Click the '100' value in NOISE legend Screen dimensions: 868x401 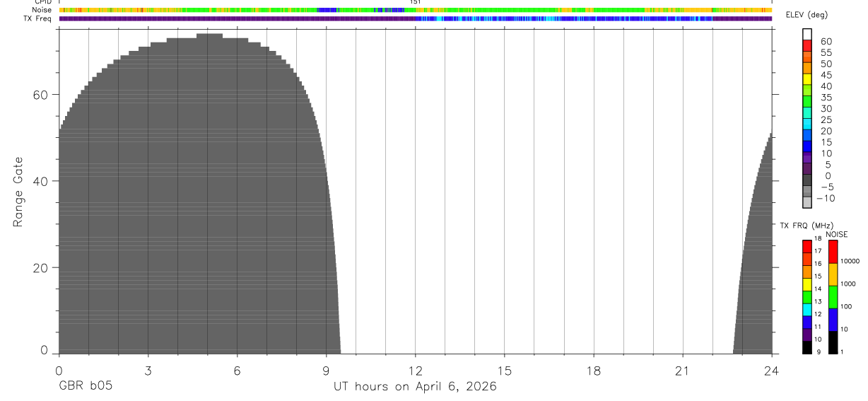pyautogui.click(x=845, y=306)
